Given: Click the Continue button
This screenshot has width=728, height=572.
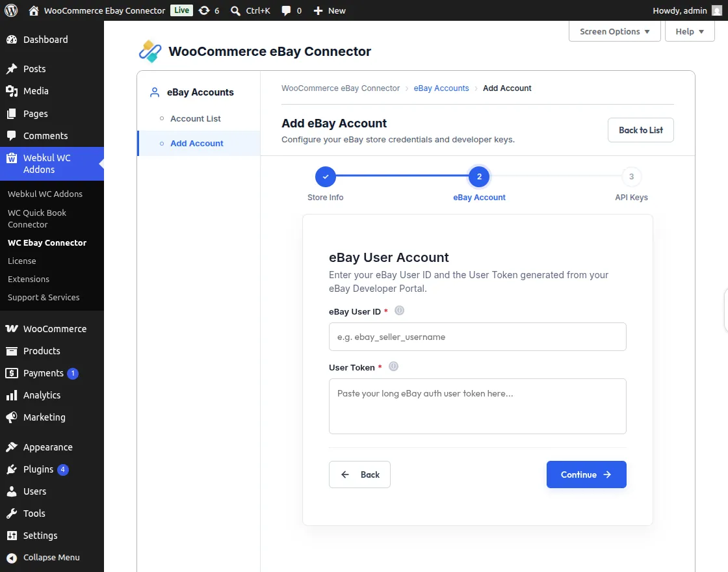Looking at the screenshot, I should coord(586,474).
